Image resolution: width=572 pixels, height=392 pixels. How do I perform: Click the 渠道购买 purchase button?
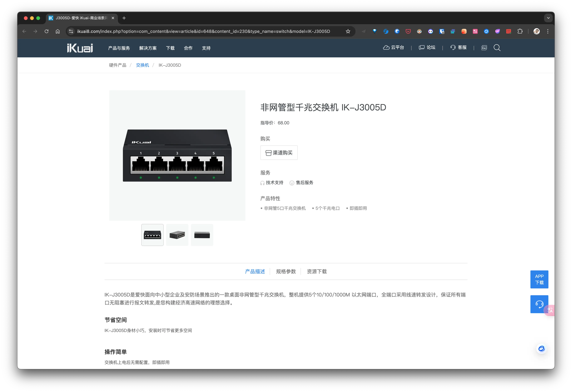(279, 153)
